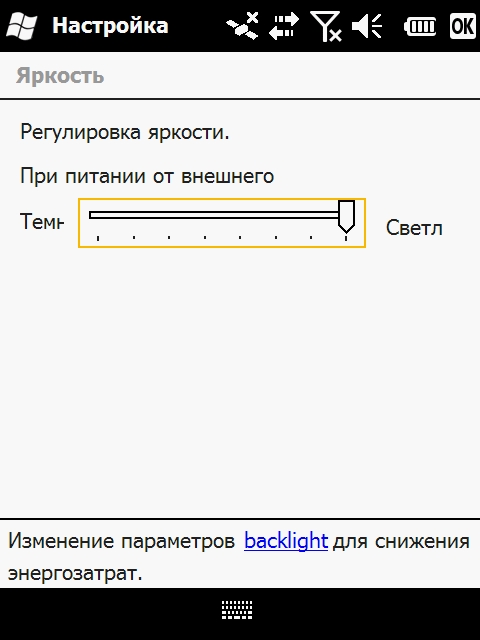Open the data connectivity arrows icon

pyautogui.click(x=284, y=26)
